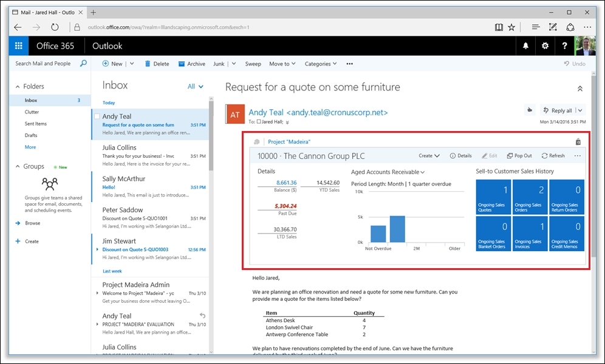The height and width of the screenshot is (364, 605).
Task: Click the like thumbs-up icon beside Reply all
Action: coord(530,110)
